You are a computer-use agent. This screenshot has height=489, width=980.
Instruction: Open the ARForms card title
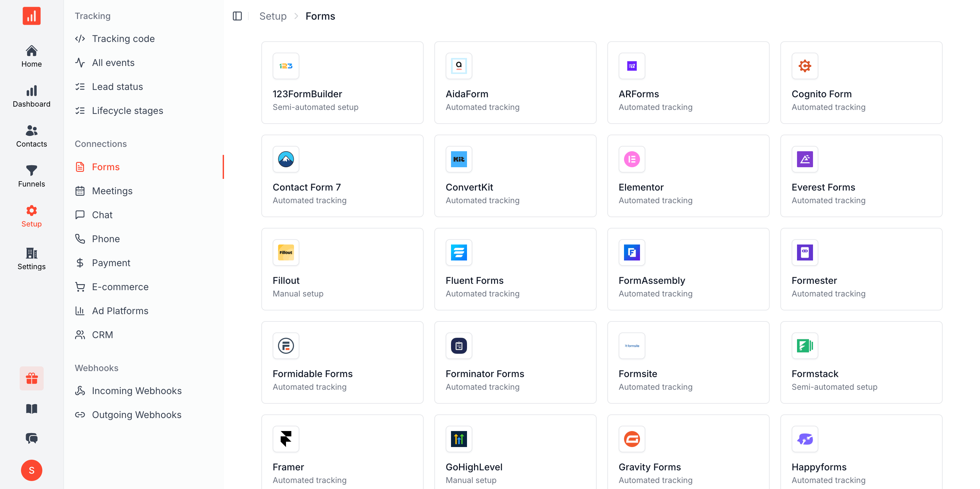[638, 94]
